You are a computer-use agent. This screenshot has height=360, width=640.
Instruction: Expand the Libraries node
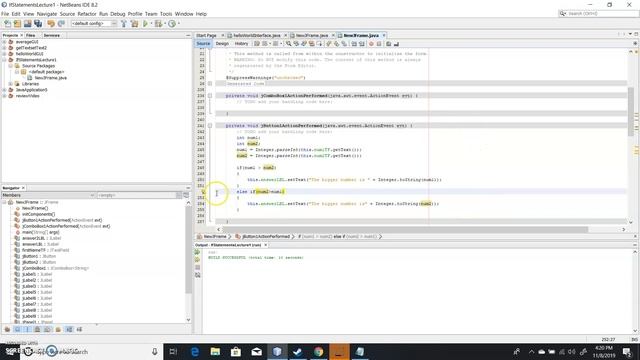pos(11,84)
